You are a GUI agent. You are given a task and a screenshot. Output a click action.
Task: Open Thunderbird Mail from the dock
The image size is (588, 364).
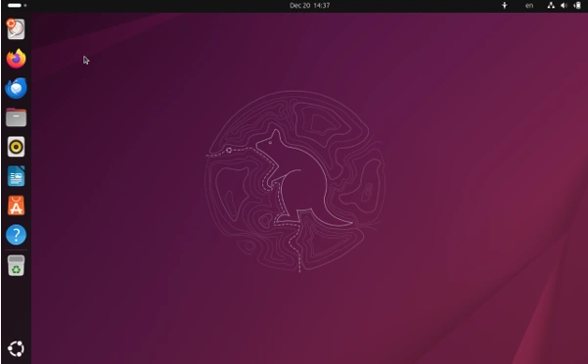pyautogui.click(x=16, y=88)
